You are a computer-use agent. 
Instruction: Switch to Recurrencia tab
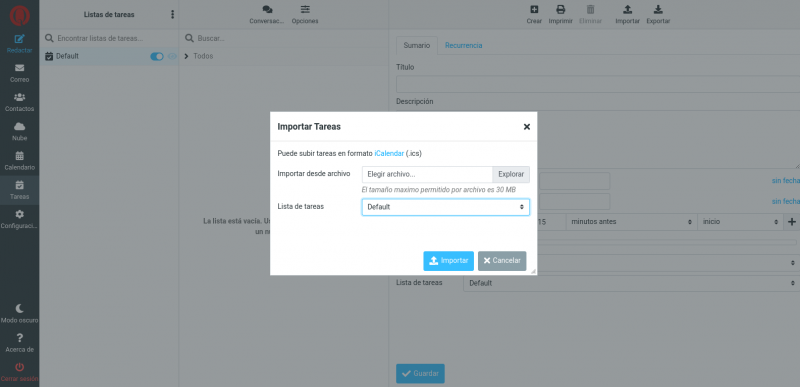pos(463,45)
